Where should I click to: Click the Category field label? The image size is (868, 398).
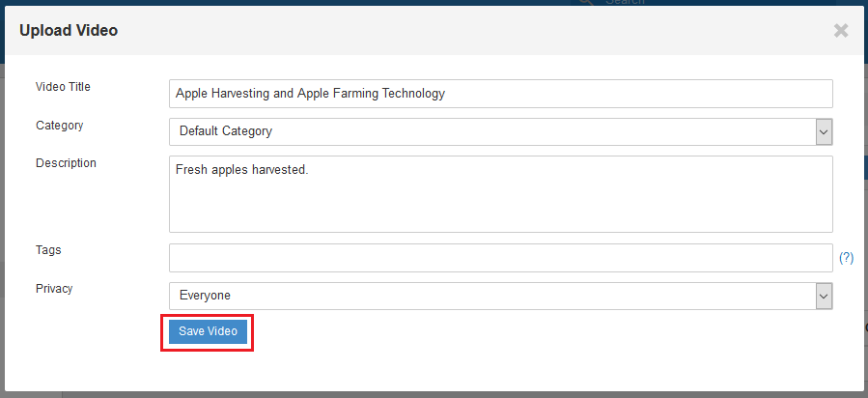click(59, 126)
